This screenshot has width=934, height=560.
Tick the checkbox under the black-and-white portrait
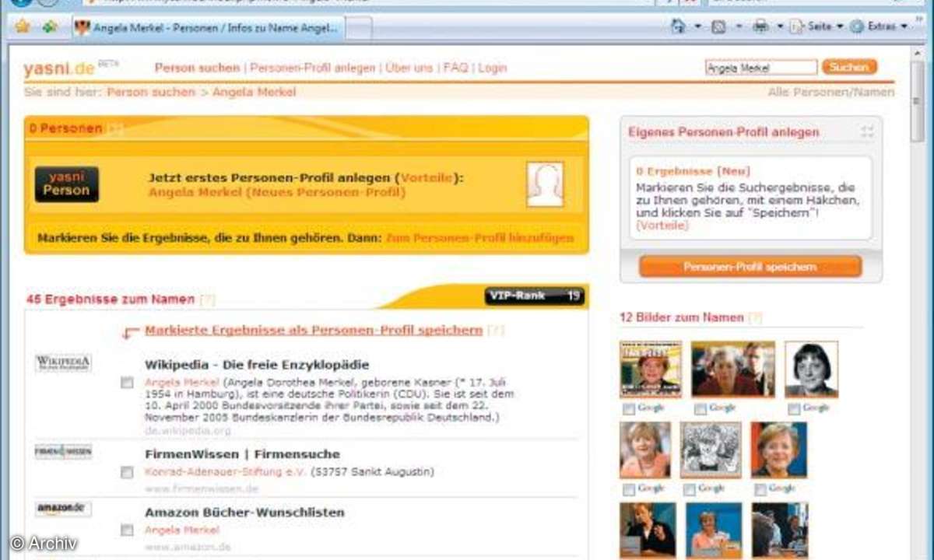pyautogui.click(x=794, y=408)
